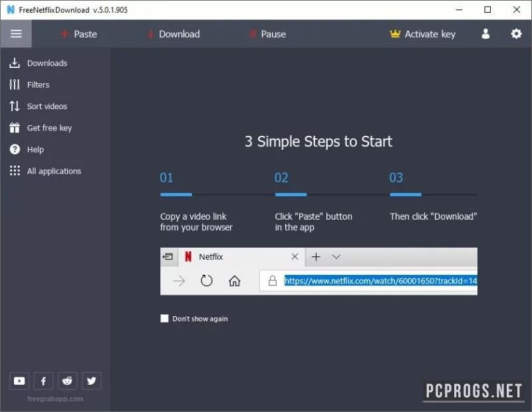Click the FreeNetflixDownload app logo in title bar
This screenshot has width=532, height=412.
[11, 9]
